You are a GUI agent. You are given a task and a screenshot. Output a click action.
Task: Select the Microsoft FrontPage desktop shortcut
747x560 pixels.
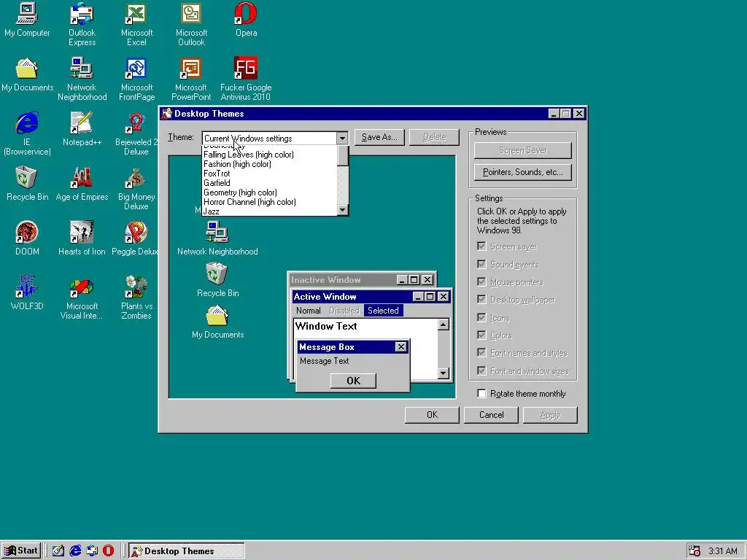[x=136, y=79]
